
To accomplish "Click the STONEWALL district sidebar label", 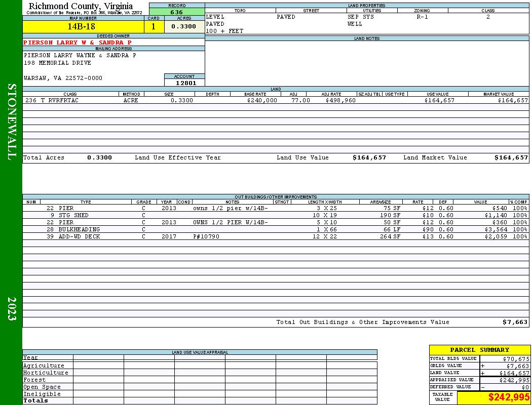I will click(12, 122).
